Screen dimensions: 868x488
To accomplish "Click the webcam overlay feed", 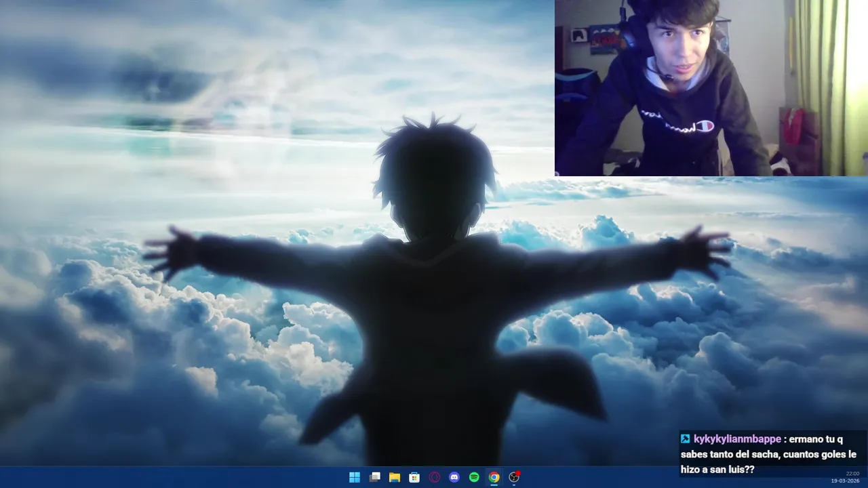I will click(x=711, y=88).
